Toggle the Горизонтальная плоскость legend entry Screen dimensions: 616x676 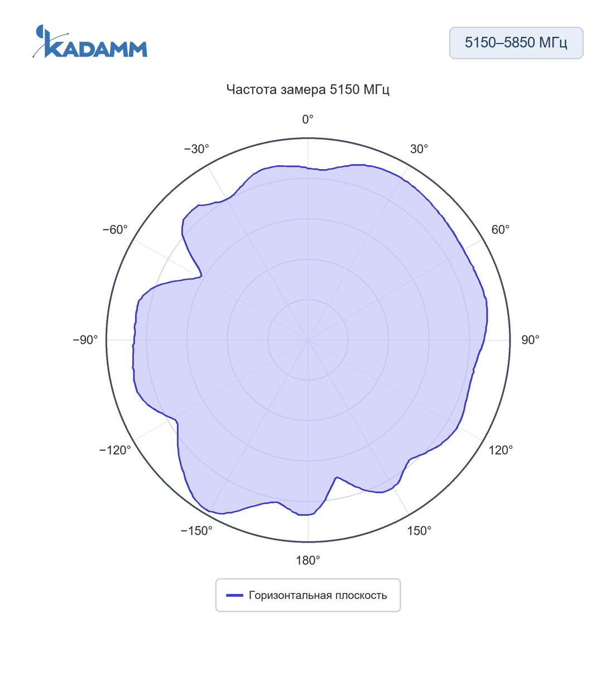tap(308, 595)
